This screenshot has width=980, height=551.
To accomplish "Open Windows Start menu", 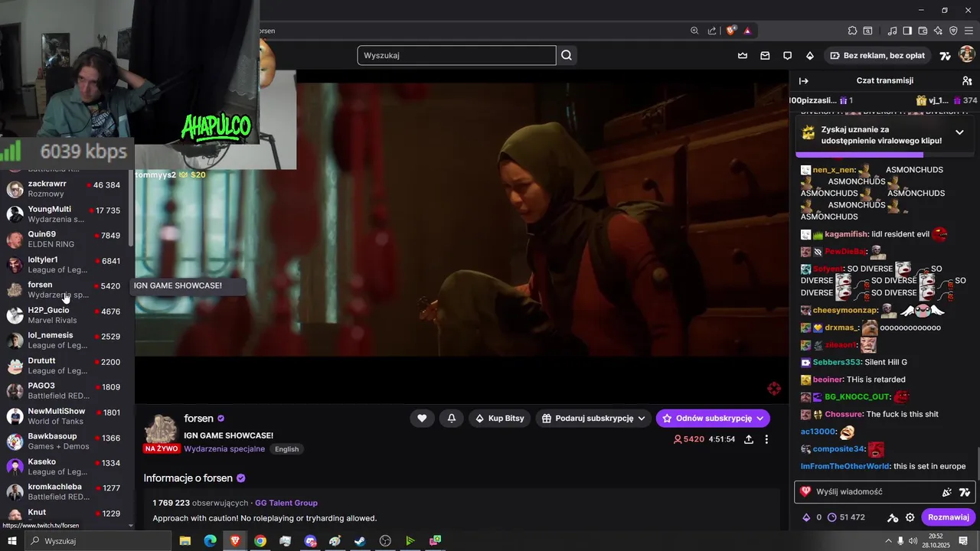I will [11, 541].
